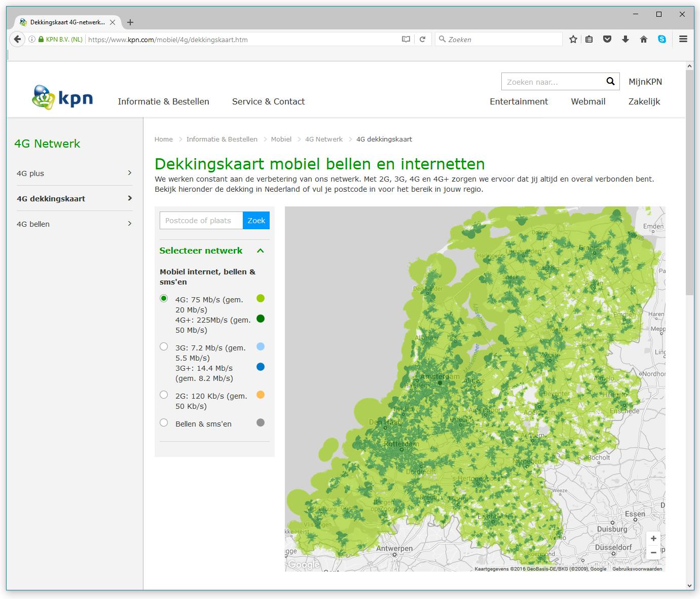Viewport: 700px width, 599px height.
Task: Click the Skype toolbar icon
Action: [x=662, y=40]
